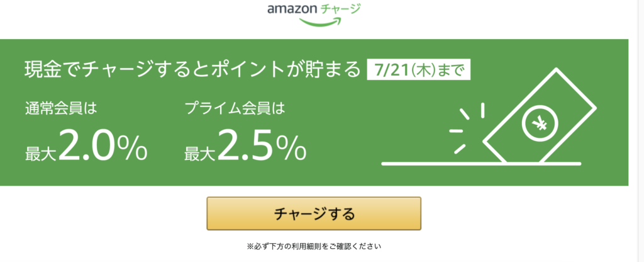Click the 7/21(木)まで date badge
The height and width of the screenshot is (262, 644).
418,71
